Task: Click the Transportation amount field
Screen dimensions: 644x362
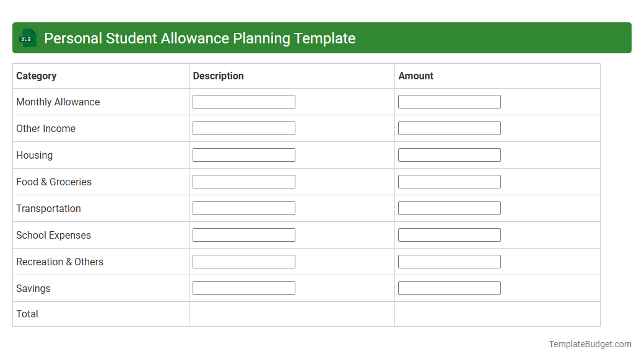Action: click(x=449, y=208)
